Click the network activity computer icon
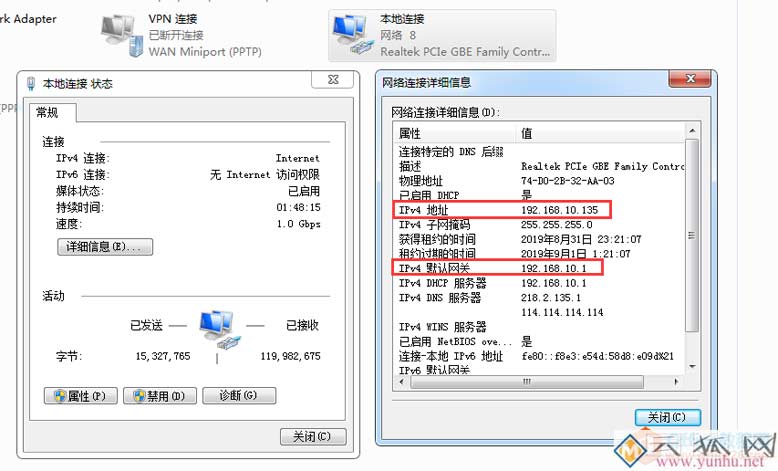The image size is (778, 471). pos(220,330)
